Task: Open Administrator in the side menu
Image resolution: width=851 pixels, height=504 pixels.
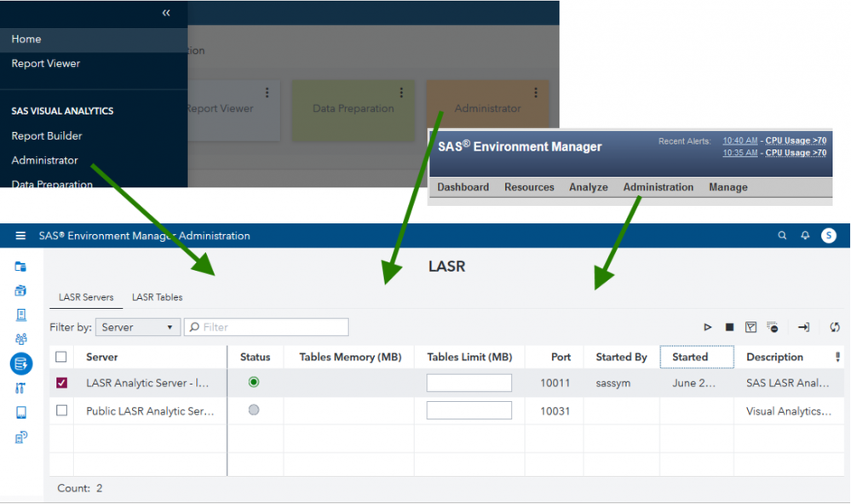Action: pos(44,160)
